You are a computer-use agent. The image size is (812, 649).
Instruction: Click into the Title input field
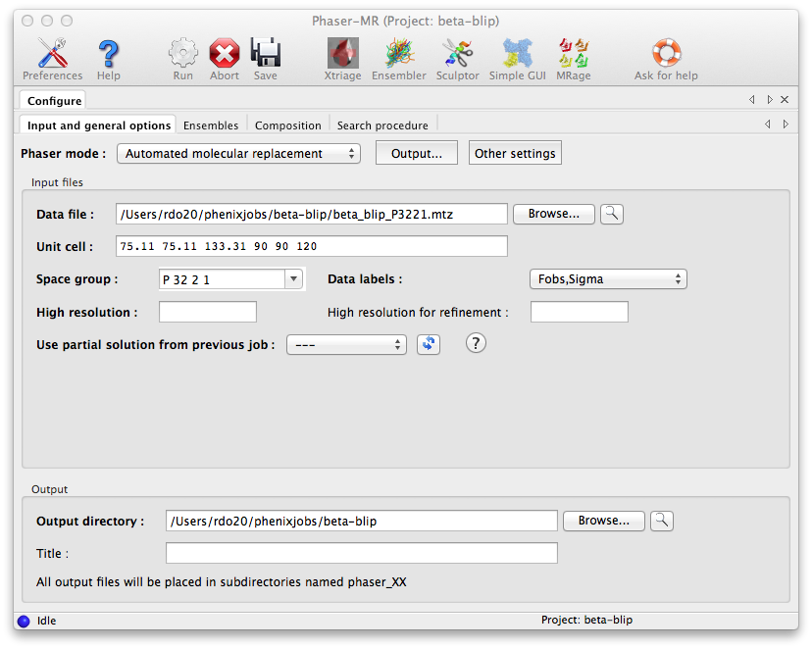(x=361, y=554)
